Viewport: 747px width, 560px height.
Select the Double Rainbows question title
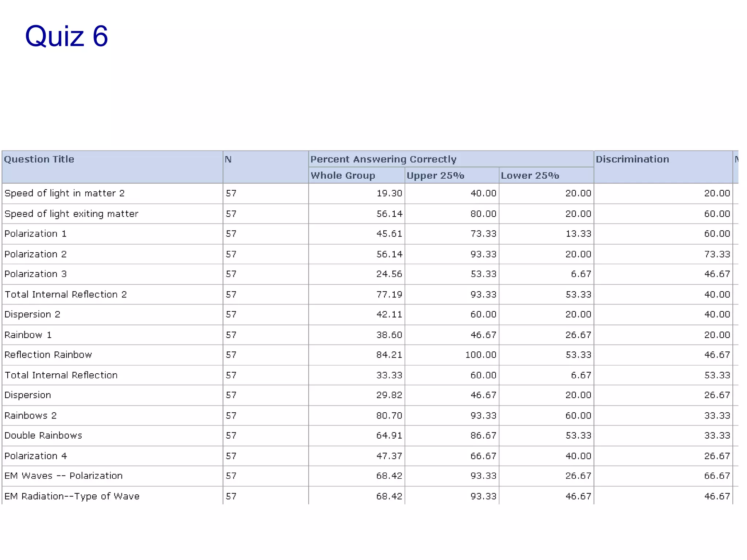coord(43,435)
